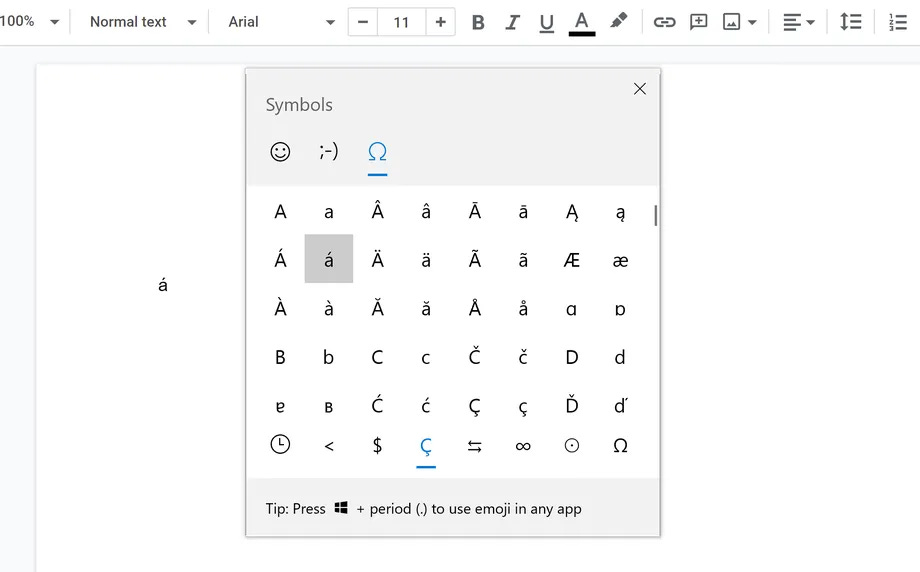Close the Symbols panel
The height and width of the screenshot is (572, 920).
pos(640,89)
